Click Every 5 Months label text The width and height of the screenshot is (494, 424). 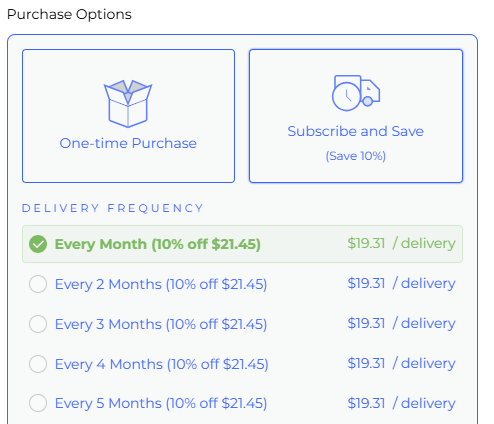click(161, 403)
